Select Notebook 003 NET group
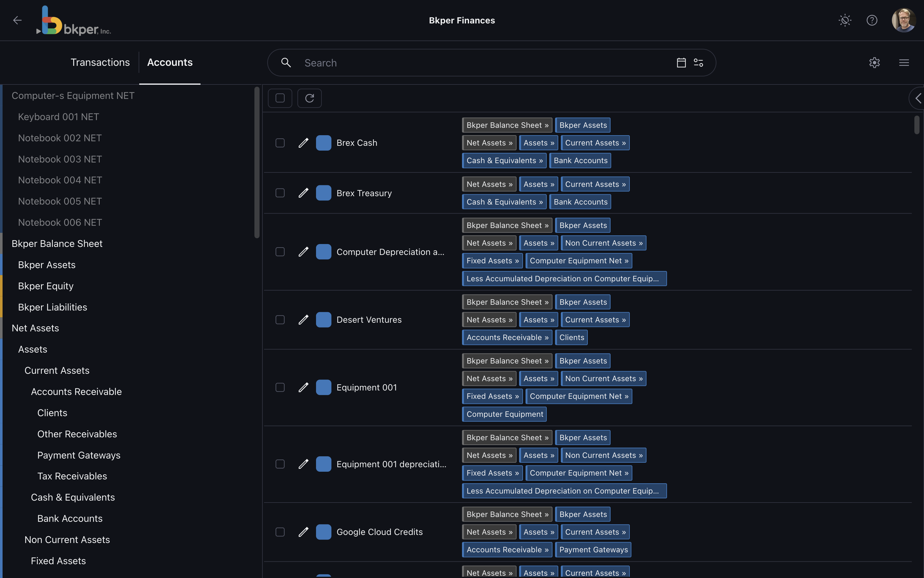Screen dimensions: 924x578 click(x=60, y=159)
